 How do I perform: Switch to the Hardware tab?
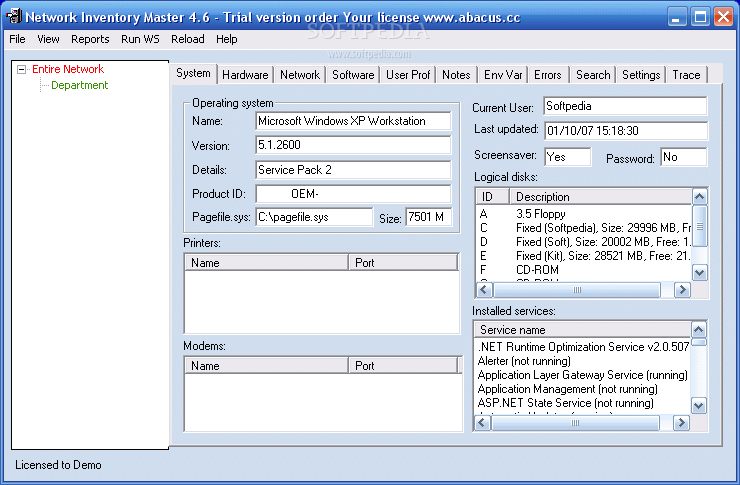pos(245,75)
